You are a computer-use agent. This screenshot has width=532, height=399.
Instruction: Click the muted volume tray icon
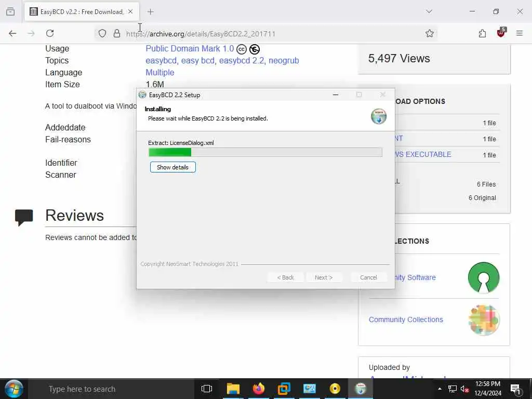pos(465,389)
